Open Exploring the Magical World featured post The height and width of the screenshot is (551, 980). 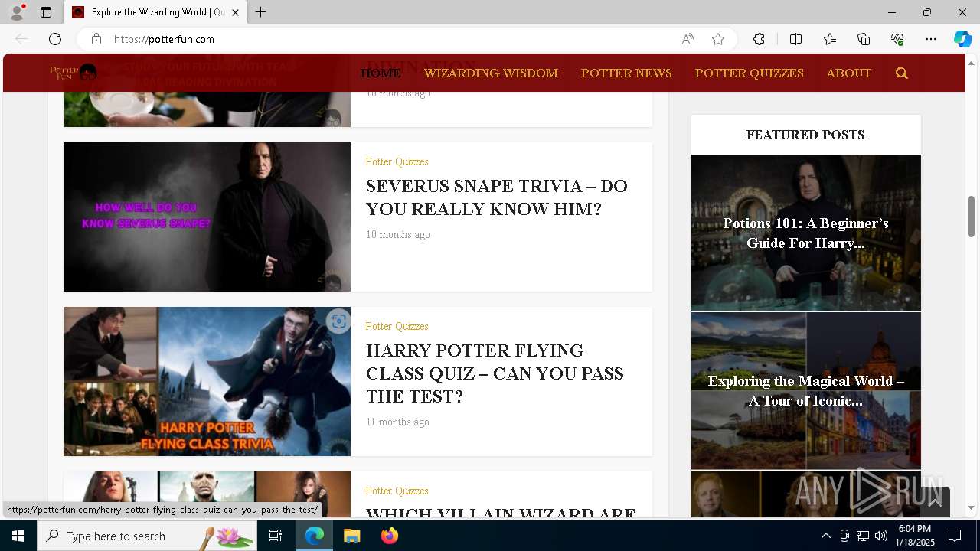point(805,390)
